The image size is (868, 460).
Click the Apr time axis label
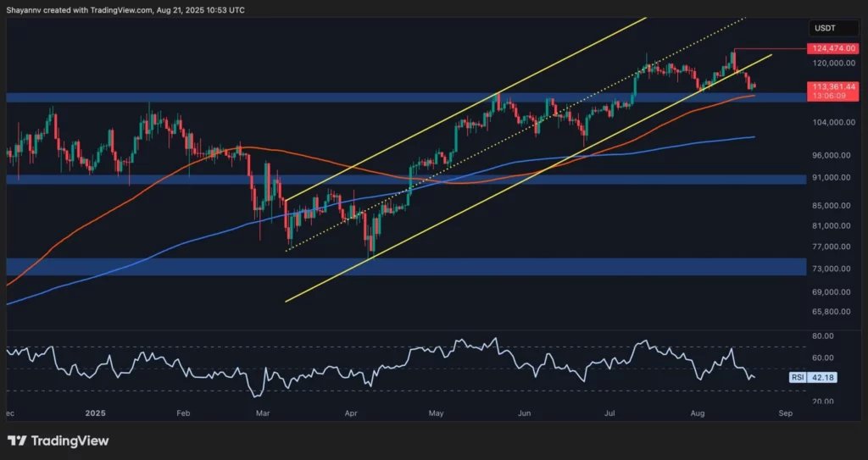tap(350, 413)
